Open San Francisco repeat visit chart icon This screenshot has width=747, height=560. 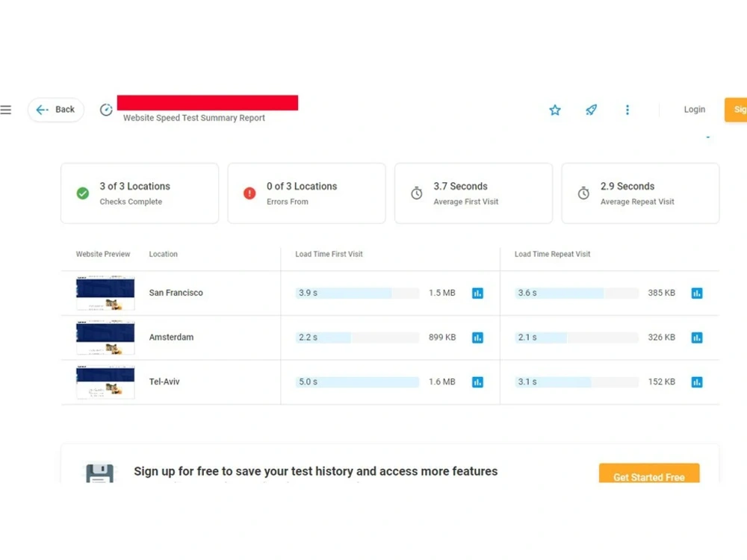pyautogui.click(x=697, y=293)
